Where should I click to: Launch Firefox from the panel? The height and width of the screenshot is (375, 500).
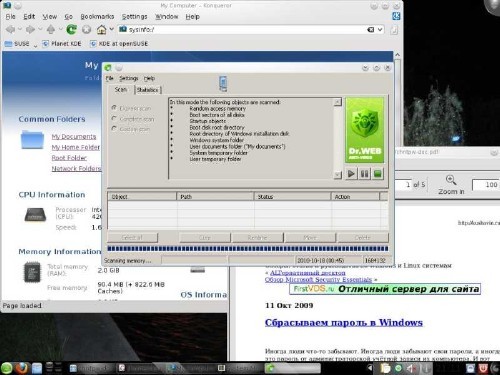pyautogui.click(x=22, y=368)
